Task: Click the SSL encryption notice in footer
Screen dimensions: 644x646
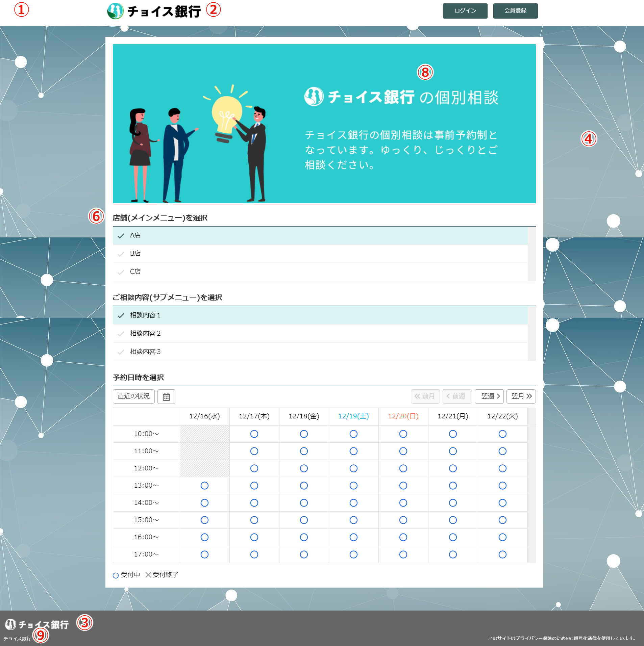Action: pyautogui.click(x=563, y=638)
